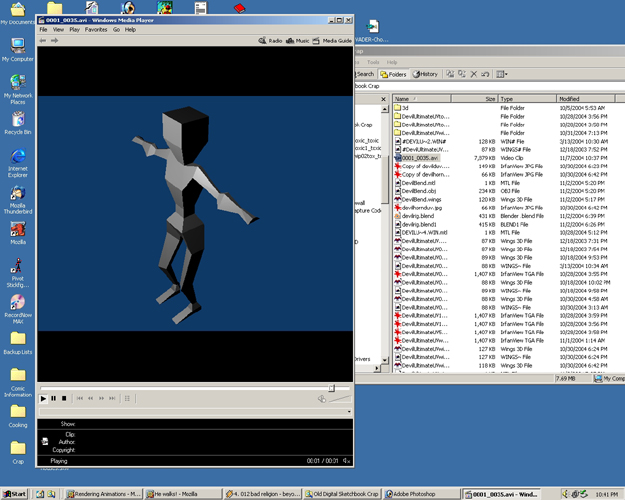The width and height of the screenshot is (625, 500).
Task: Mute audio with the speaker icon by volume
Action: 322,399
